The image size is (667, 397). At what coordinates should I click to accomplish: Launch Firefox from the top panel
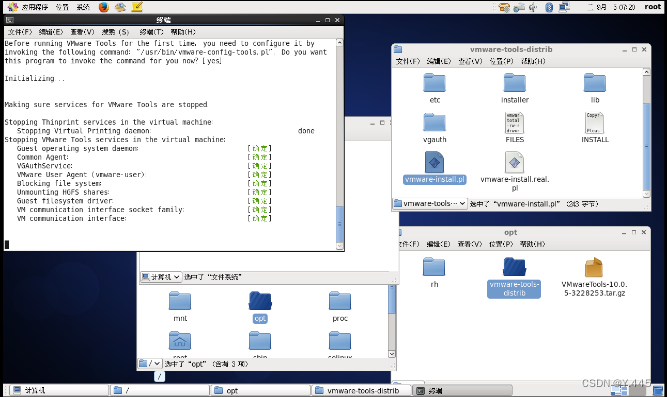103,7
